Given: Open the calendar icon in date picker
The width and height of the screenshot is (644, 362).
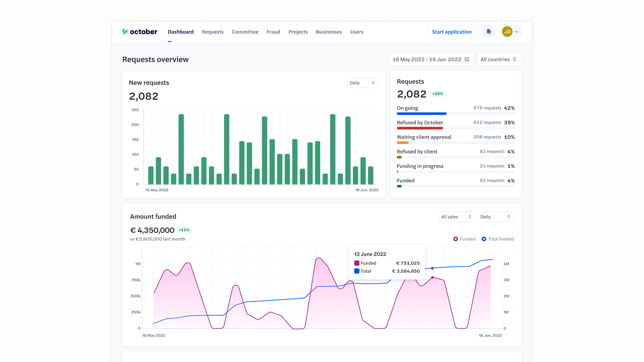Looking at the screenshot, I should (x=467, y=59).
